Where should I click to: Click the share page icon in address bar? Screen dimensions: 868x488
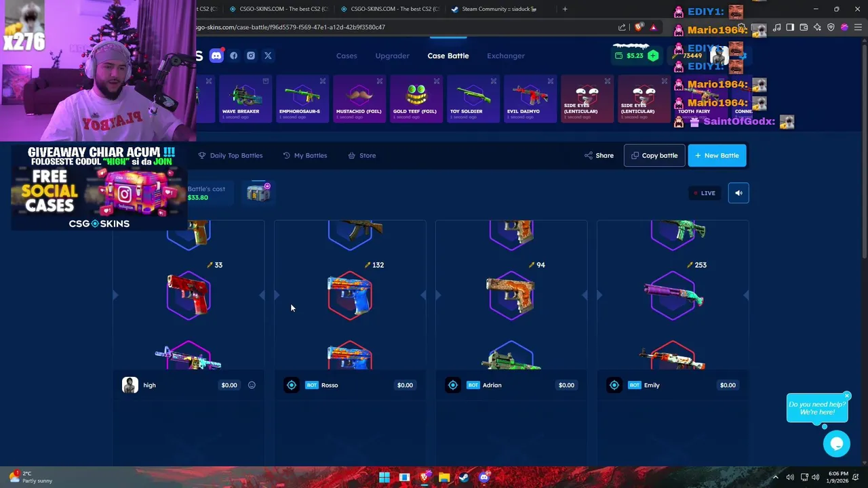622,27
